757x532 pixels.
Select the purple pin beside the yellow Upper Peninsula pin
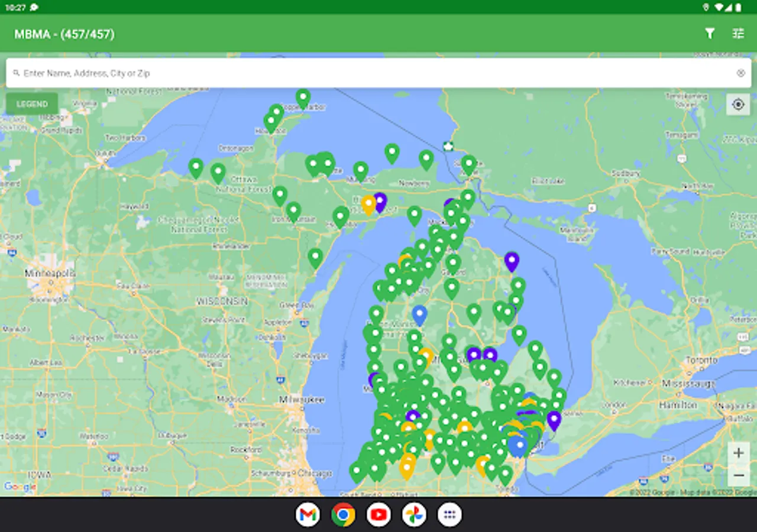point(380,202)
